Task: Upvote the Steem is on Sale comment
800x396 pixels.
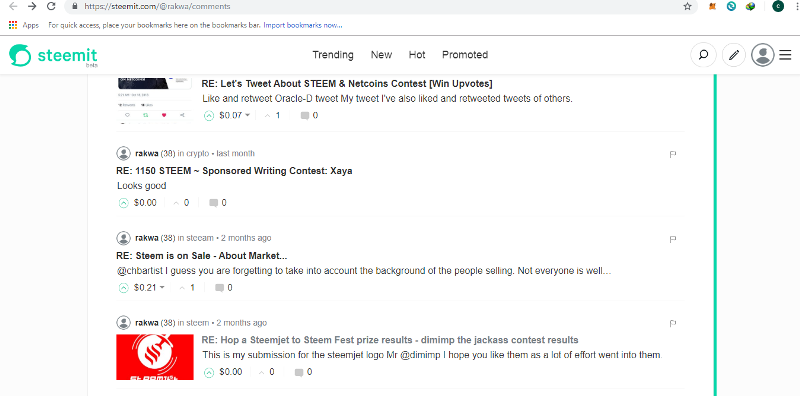Action: pos(123,288)
